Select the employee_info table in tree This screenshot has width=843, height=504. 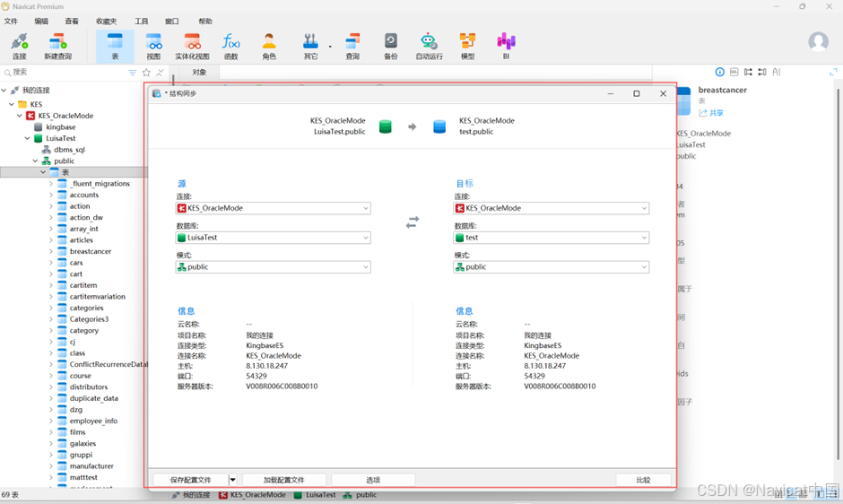click(x=93, y=421)
